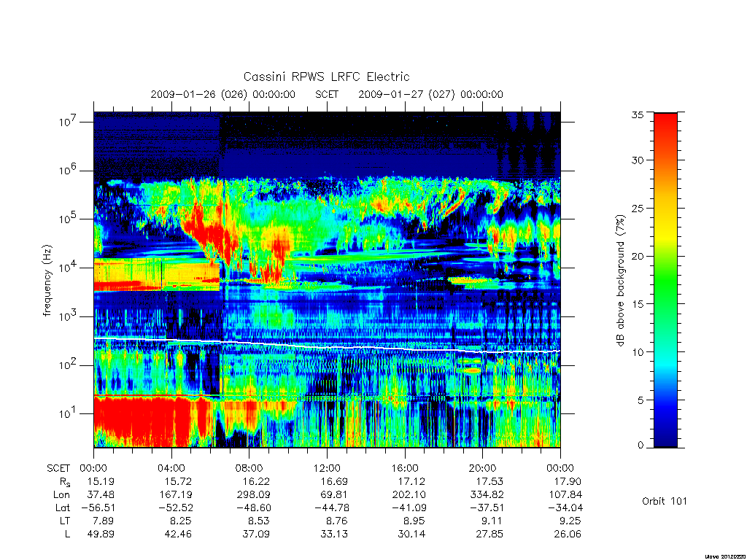Click the Rs value '16.22'
Viewport: 747px width, 560px height.
(x=256, y=481)
